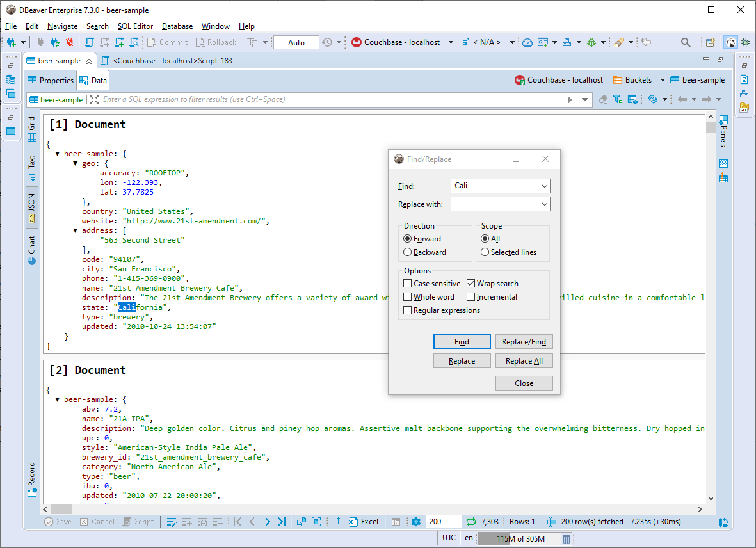Enable the Case sensitive checkbox

(x=408, y=284)
